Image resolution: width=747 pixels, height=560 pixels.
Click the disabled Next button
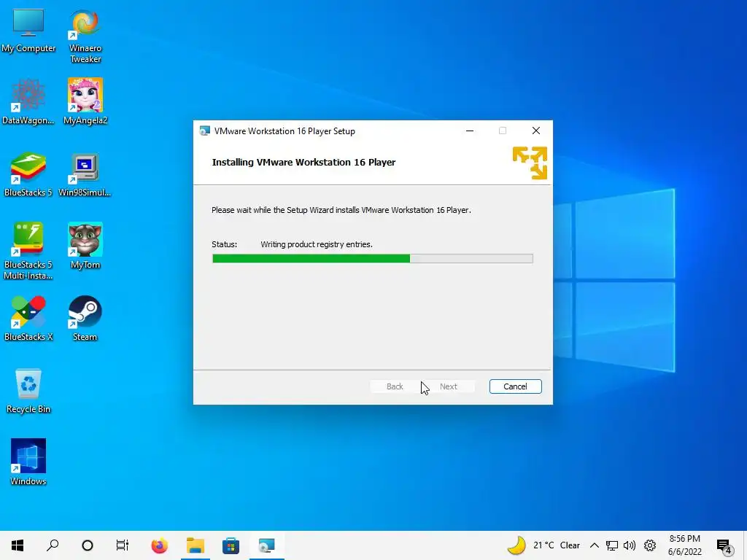point(449,386)
